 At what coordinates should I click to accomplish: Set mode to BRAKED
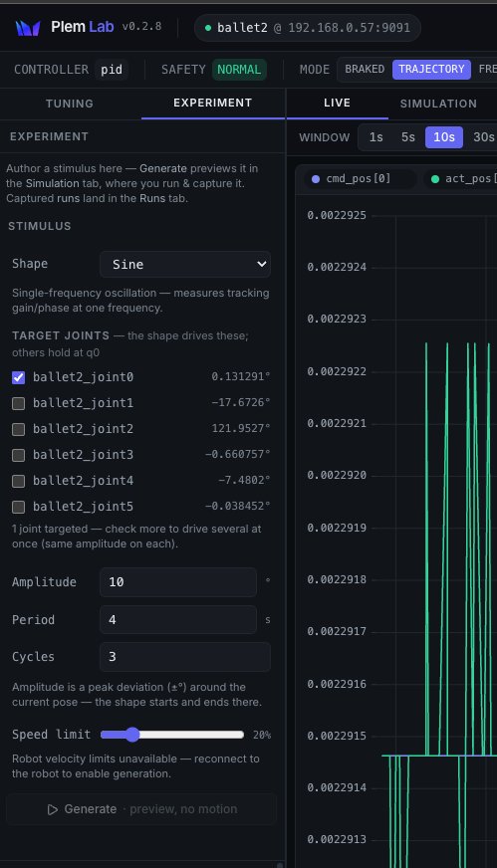tap(365, 70)
